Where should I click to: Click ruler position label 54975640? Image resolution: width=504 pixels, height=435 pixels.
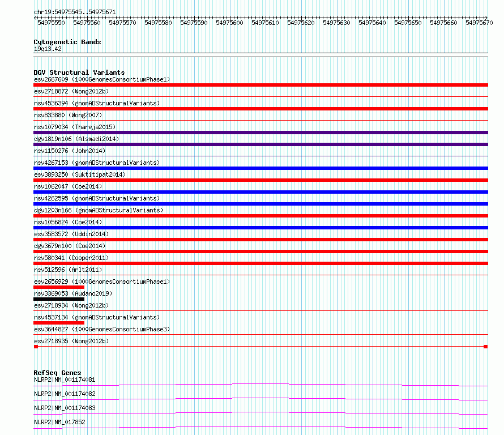pos(372,23)
